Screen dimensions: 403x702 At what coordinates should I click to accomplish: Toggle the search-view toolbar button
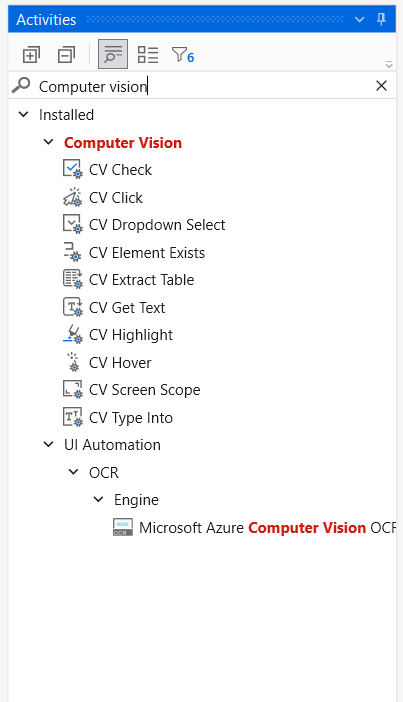113,54
